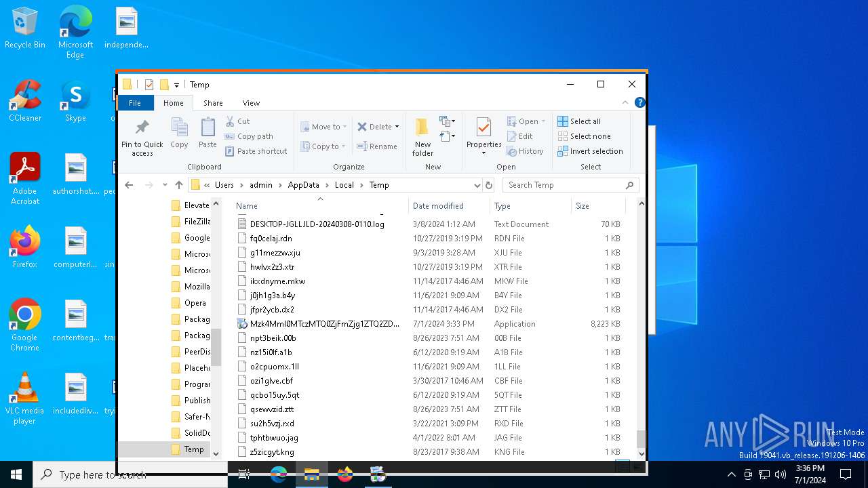Open the Recycle Bin desktop icon

25,28
